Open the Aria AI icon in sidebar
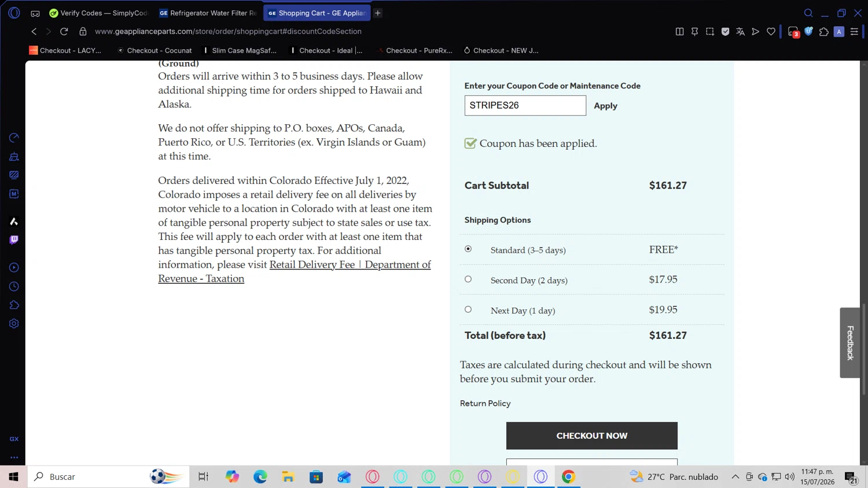This screenshot has height=488, width=868. tap(14, 221)
